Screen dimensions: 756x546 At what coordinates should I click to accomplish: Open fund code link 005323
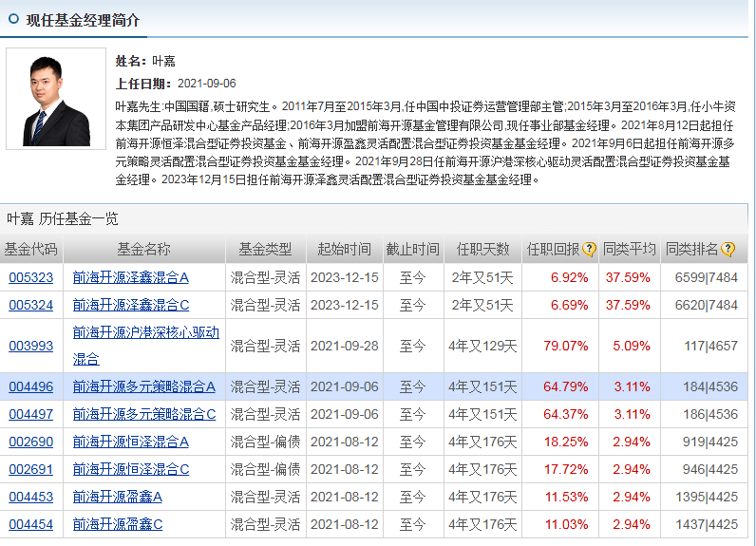[30, 277]
